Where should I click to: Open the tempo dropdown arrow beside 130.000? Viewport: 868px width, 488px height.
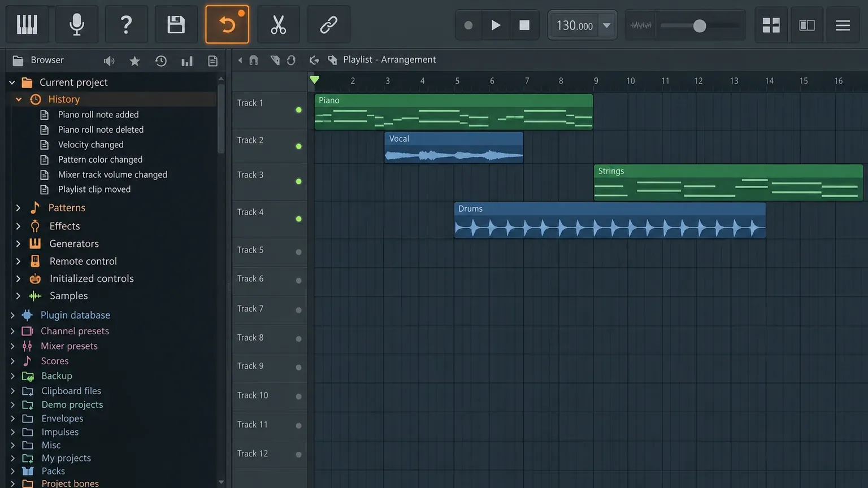607,25
